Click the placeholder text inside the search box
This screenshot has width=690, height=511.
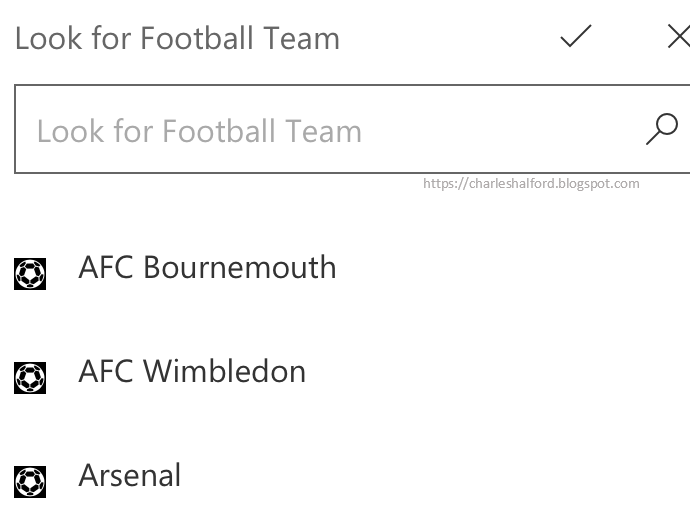point(199,131)
